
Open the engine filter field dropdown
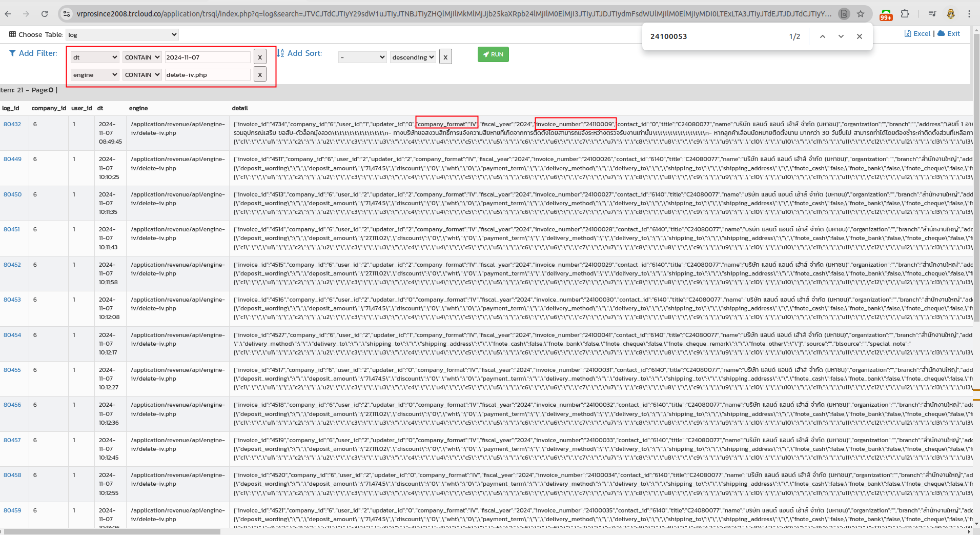click(x=95, y=74)
